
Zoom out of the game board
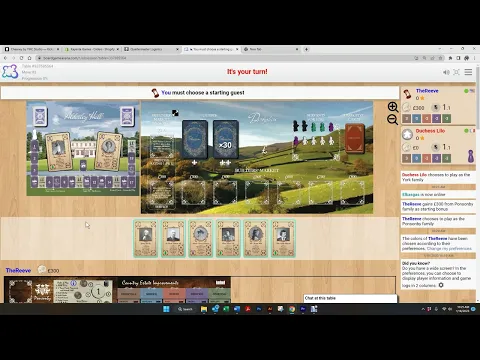pos(393,119)
